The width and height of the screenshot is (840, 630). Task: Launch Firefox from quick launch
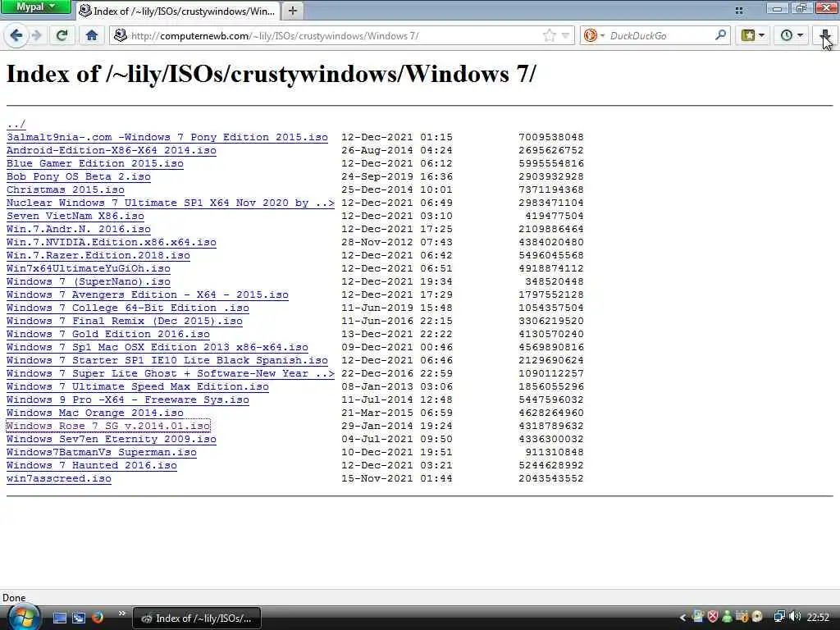click(98, 619)
